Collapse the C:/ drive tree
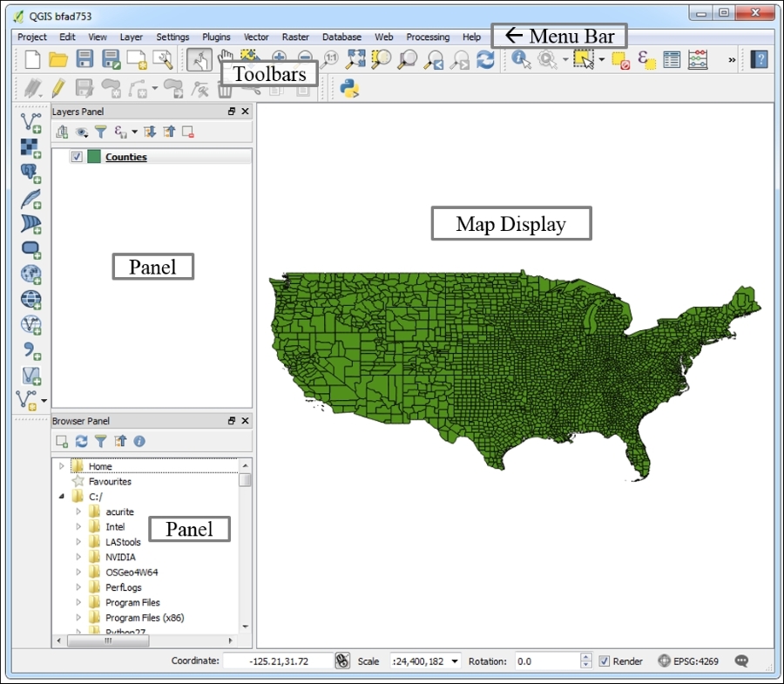Screen dimensions: 784x684 point(62,497)
